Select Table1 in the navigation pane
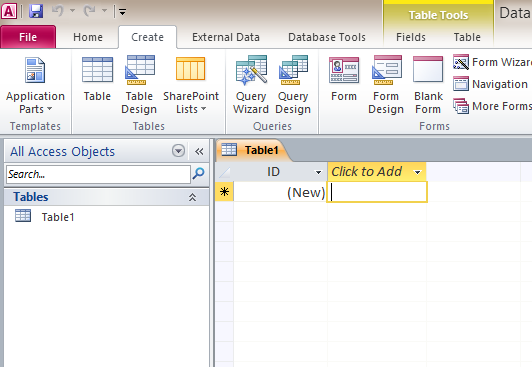532x367 pixels. pyautogui.click(x=107, y=217)
